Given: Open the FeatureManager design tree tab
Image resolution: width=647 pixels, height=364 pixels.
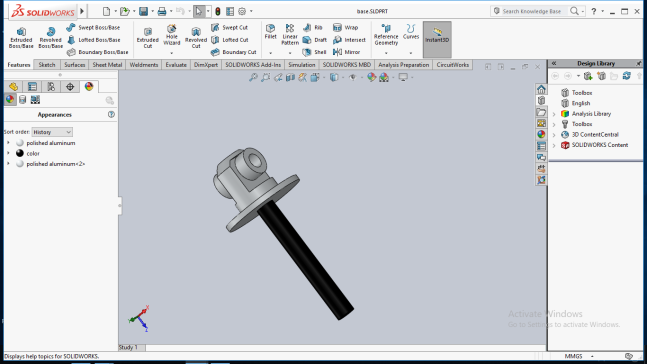Looking at the screenshot, I should pos(13,86).
